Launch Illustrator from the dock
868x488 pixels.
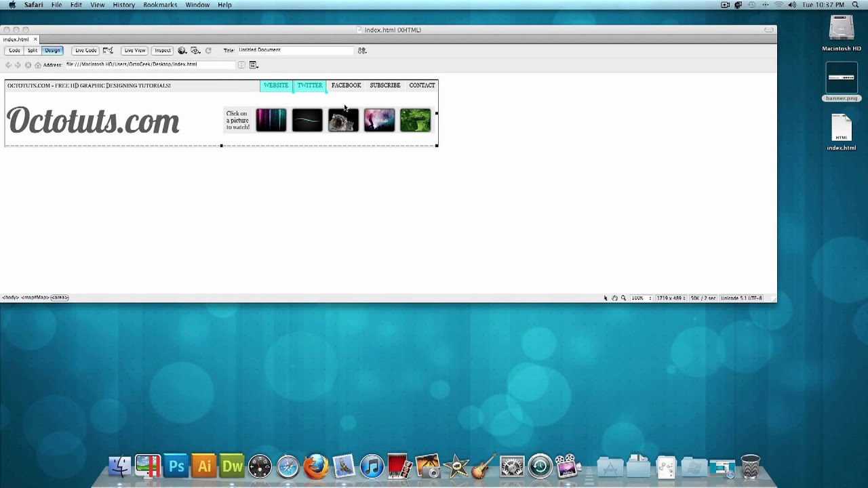point(203,466)
